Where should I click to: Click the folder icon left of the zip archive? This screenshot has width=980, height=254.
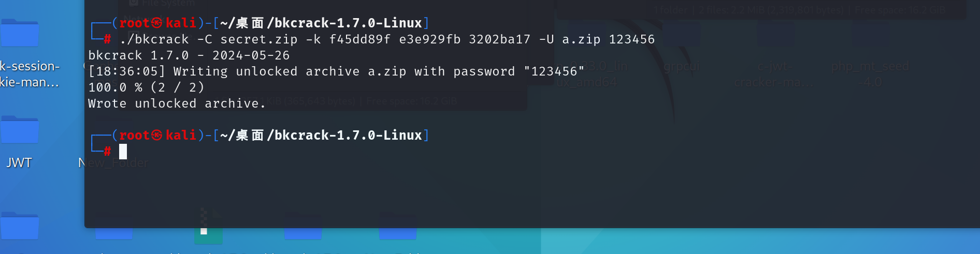114,234
